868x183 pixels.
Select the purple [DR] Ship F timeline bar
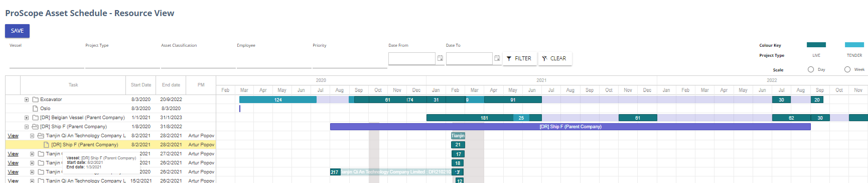570,127
